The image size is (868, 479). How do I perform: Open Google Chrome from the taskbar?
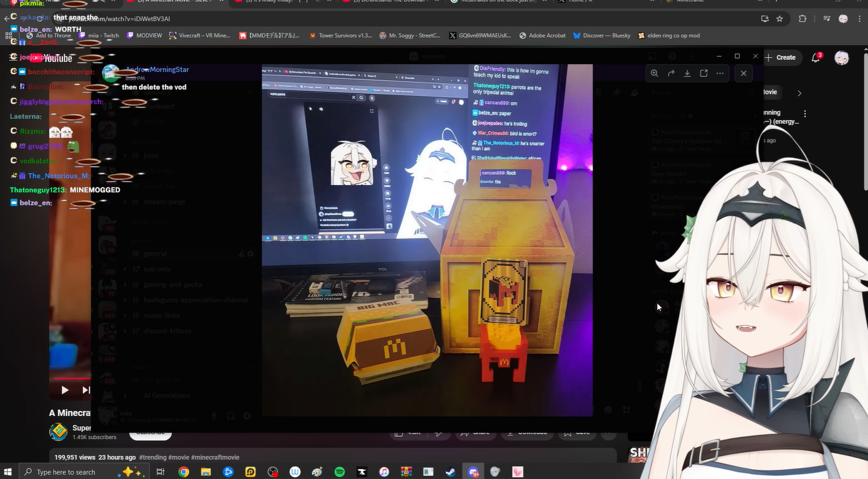[x=183, y=472]
